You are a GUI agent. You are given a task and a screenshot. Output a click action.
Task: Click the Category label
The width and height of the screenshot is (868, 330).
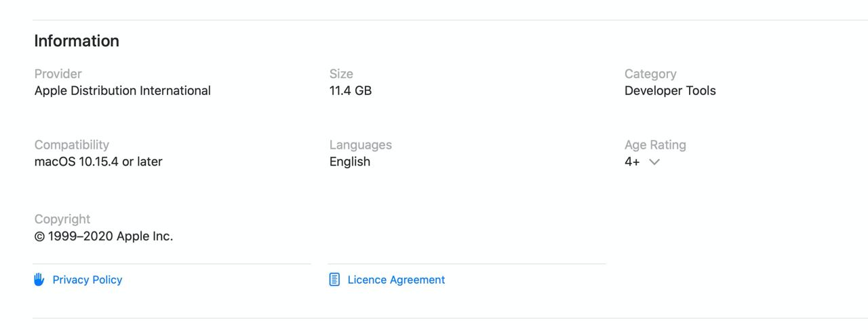[650, 73]
